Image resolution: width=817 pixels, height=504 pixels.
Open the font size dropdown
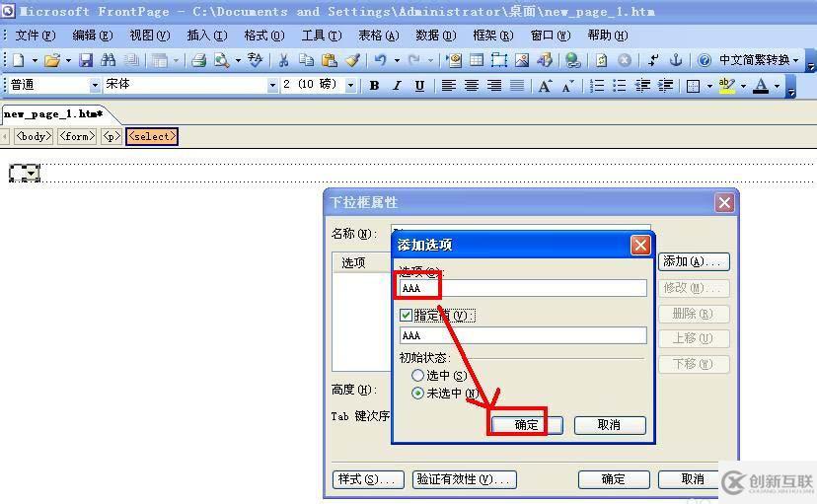pyautogui.click(x=350, y=85)
